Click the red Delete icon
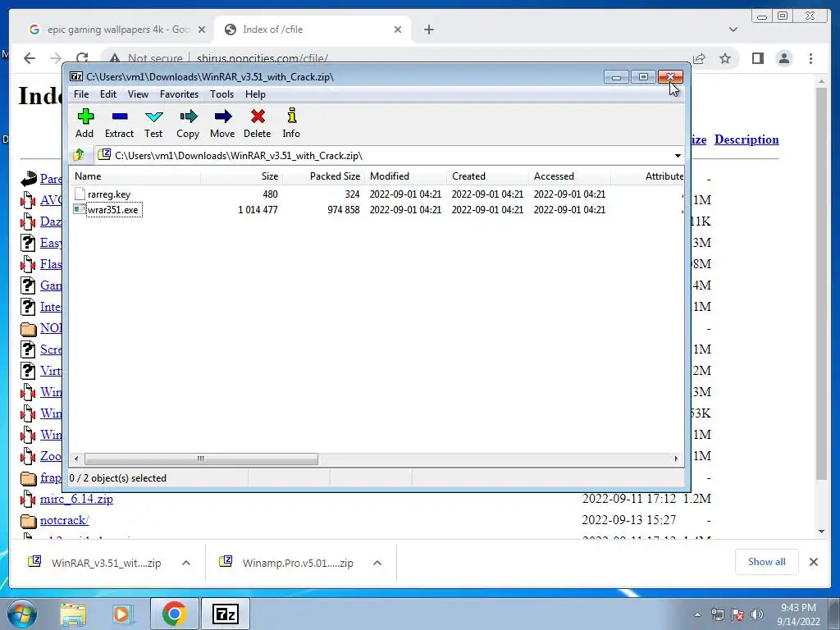This screenshot has width=840, height=630. 257,123
